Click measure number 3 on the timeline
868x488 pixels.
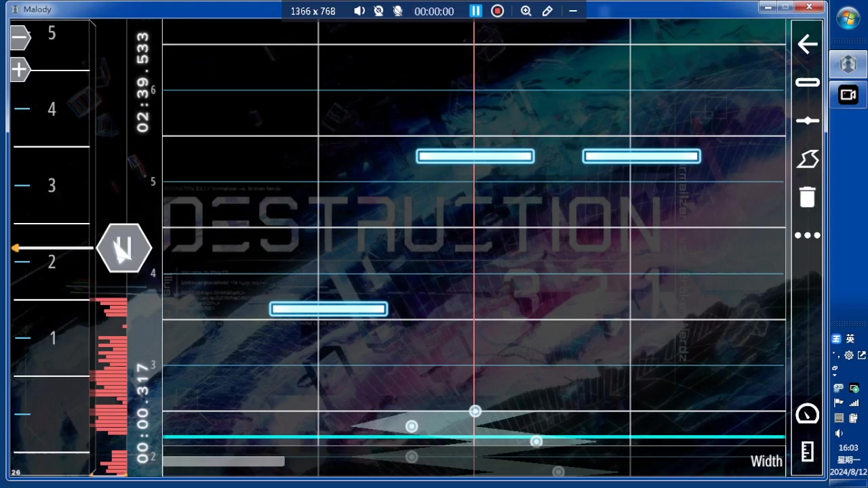52,186
